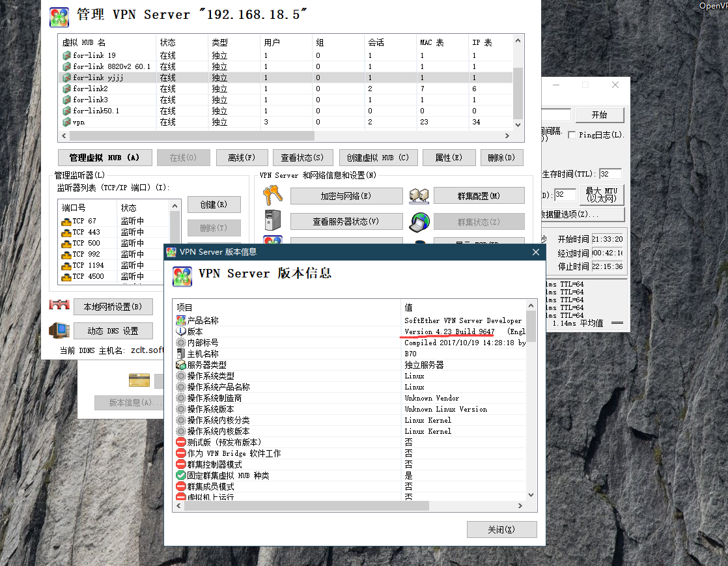
Task: Enable the Ping日志(L) checkbox
Action: pos(572,135)
